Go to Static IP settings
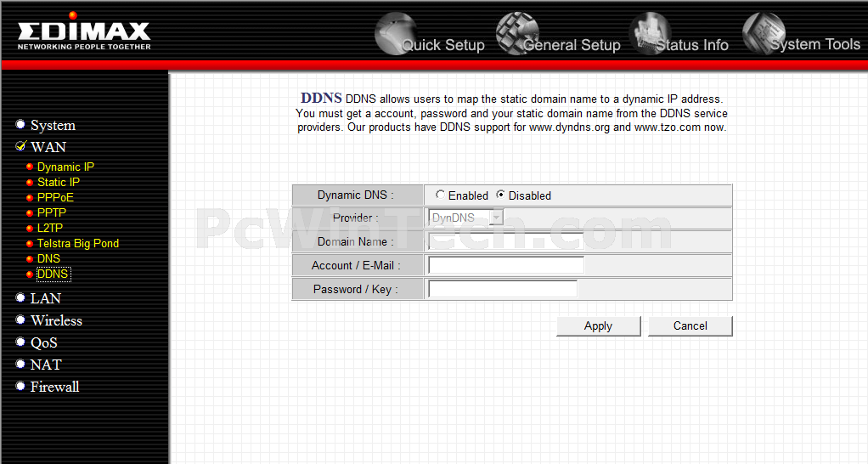Screen dimensions: 868x464 coord(58,182)
